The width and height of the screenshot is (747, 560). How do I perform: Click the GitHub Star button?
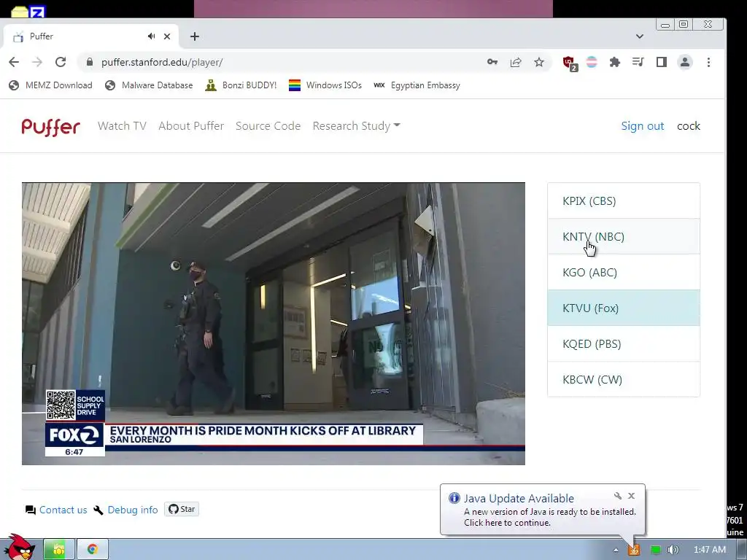[x=182, y=509]
